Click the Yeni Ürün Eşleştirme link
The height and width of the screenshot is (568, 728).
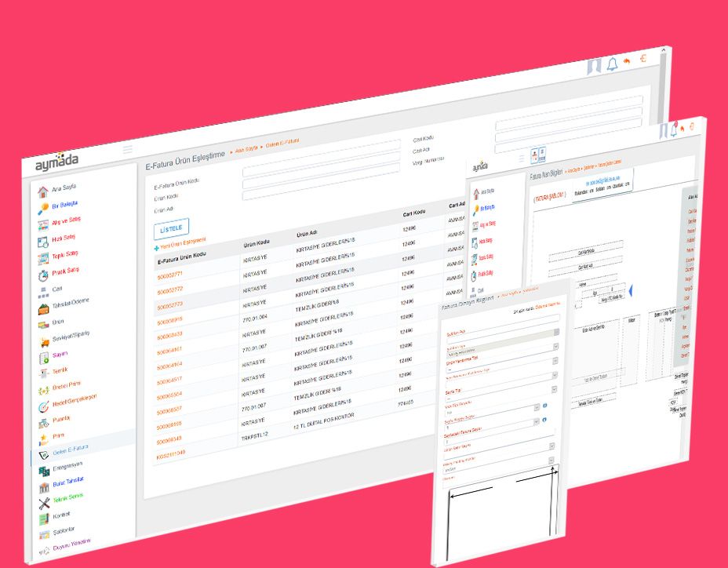[x=184, y=242]
